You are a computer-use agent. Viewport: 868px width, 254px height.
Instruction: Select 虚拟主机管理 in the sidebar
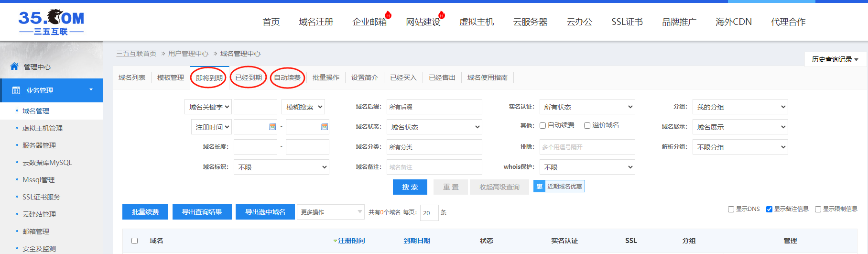[x=43, y=128]
